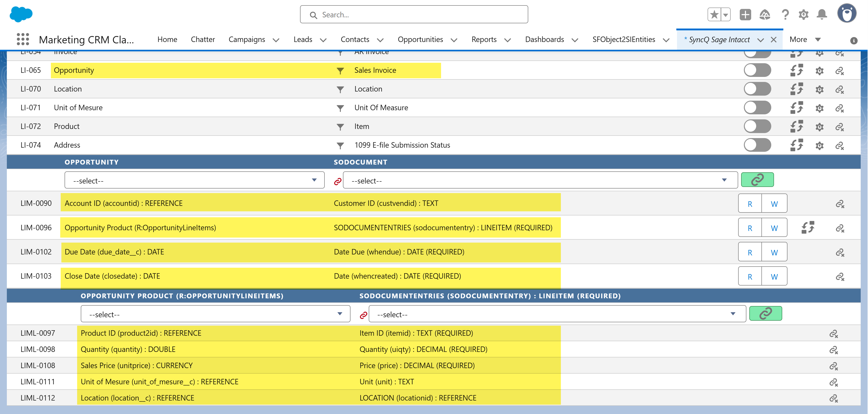Toggle W for LIM-0103 Close Date

[x=774, y=276]
